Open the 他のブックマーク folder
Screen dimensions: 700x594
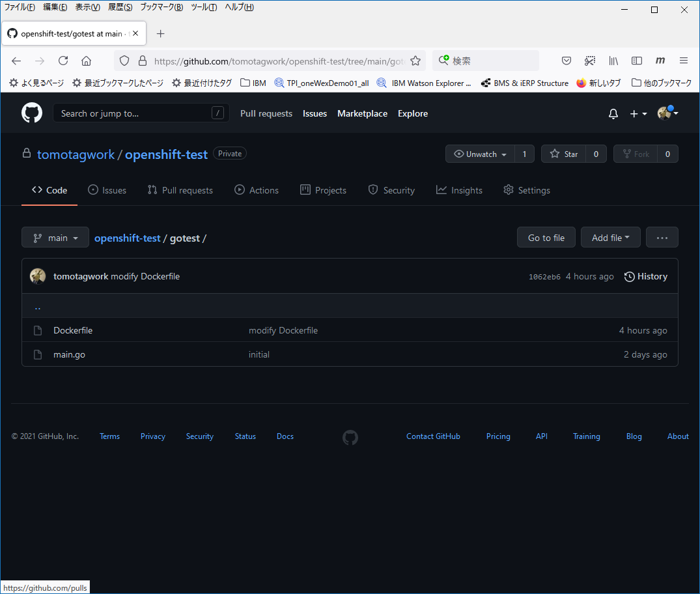pyautogui.click(x=662, y=83)
